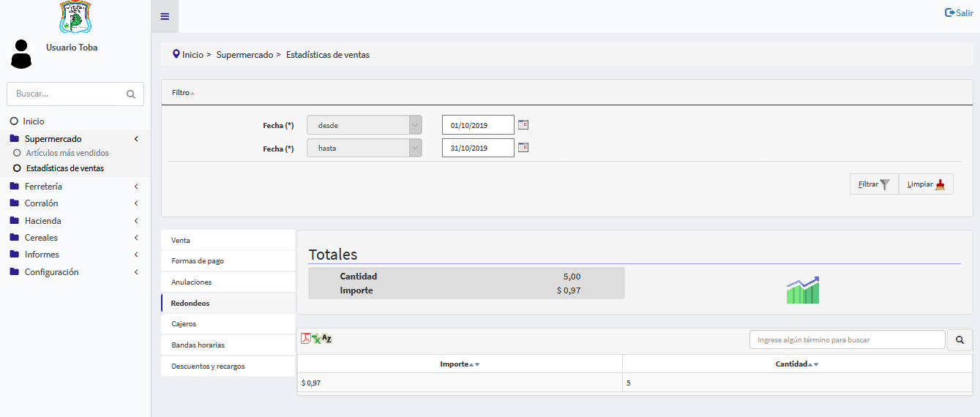Screen dimensions: 980x417
Task: Click the Limpiar button
Action: click(926, 184)
